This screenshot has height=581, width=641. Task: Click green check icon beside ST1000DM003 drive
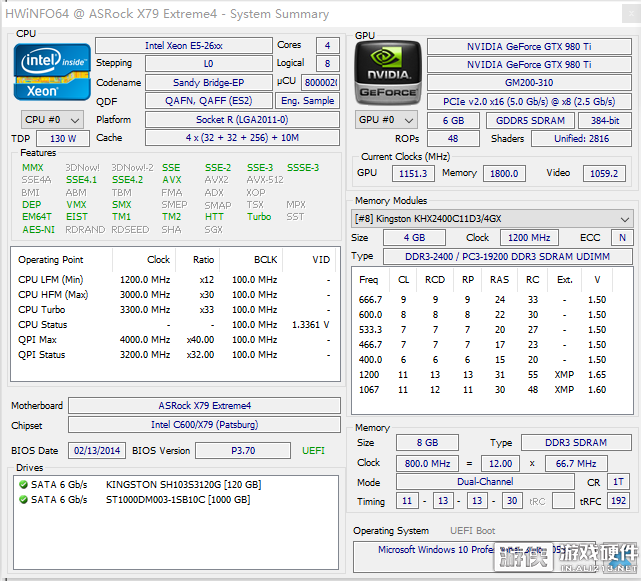(23, 500)
